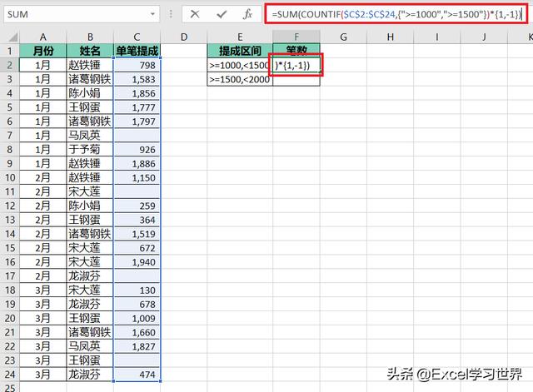Click the 月份 header cell

click(42, 51)
